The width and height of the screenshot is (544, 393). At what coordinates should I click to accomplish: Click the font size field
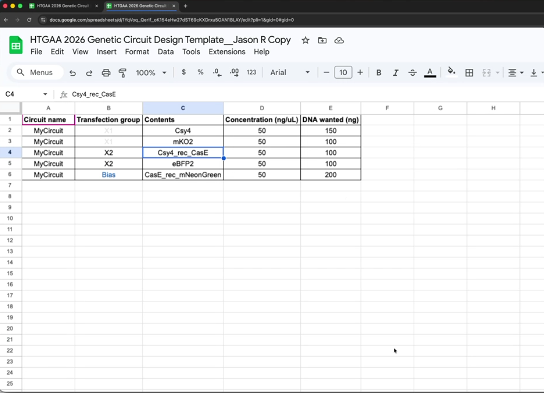pyautogui.click(x=343, y=72)
